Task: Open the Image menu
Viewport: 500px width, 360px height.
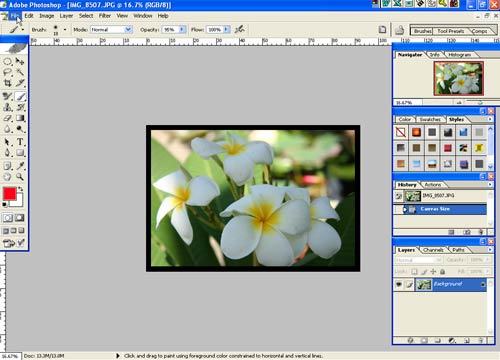Action: 46,16
